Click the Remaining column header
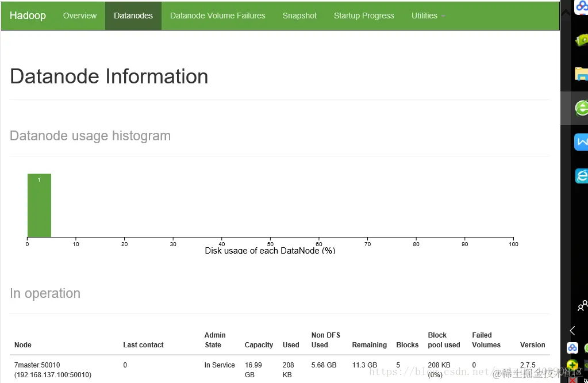This screenshot has width=588, height=383. tap(370, 344)
